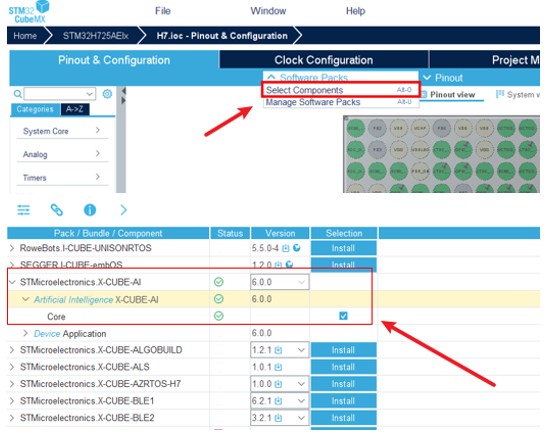
Task: Select the Categories view toggle
Action: 35,109
